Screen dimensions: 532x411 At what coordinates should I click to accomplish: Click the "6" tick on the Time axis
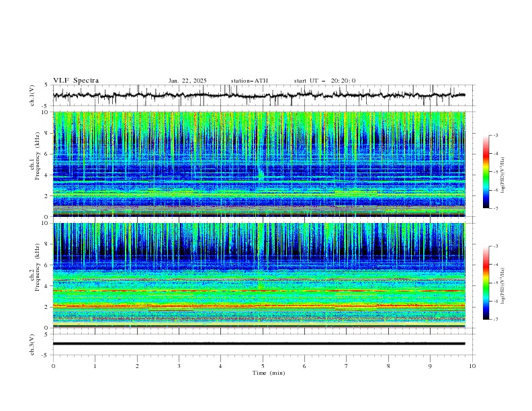pos(304,366)
